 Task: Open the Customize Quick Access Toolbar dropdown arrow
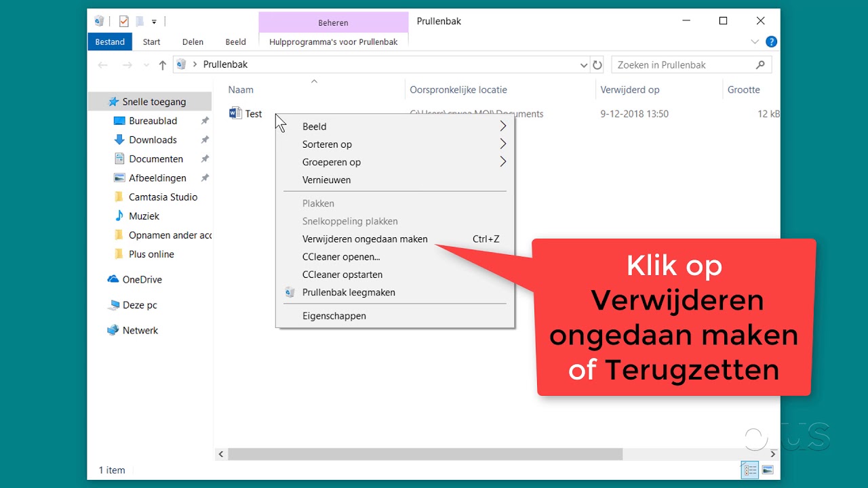[154, 22]
